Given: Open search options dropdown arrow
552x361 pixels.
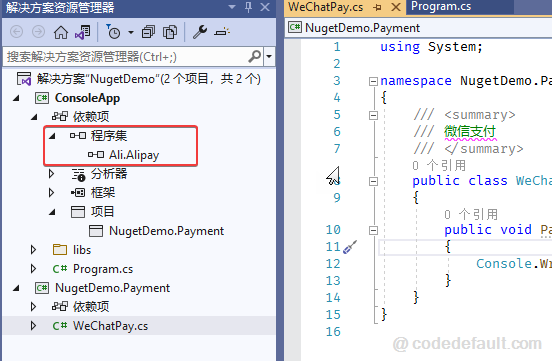Looking at the screenshot, I should tap(269, 56).
